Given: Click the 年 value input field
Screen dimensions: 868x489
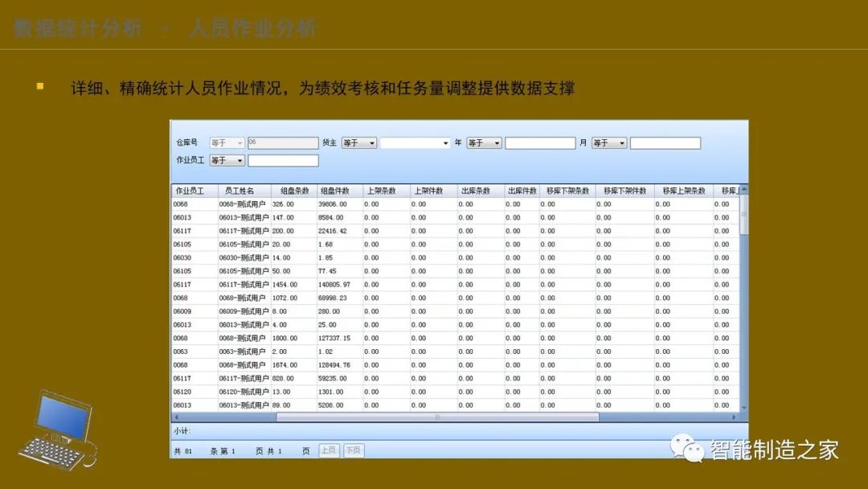Looking at the screenshot, I should pos(540,142).
